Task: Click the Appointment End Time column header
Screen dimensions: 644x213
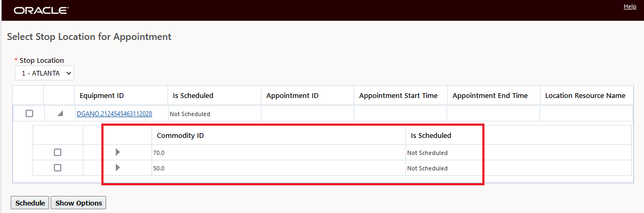Action: coord(490,96)
